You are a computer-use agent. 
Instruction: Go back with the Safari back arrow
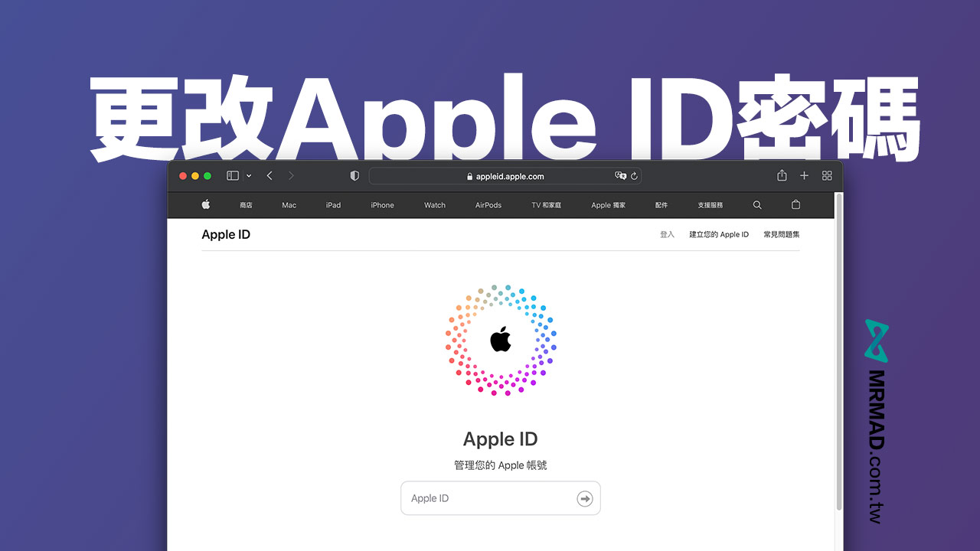pyautogui.click(x=269, y=176)
